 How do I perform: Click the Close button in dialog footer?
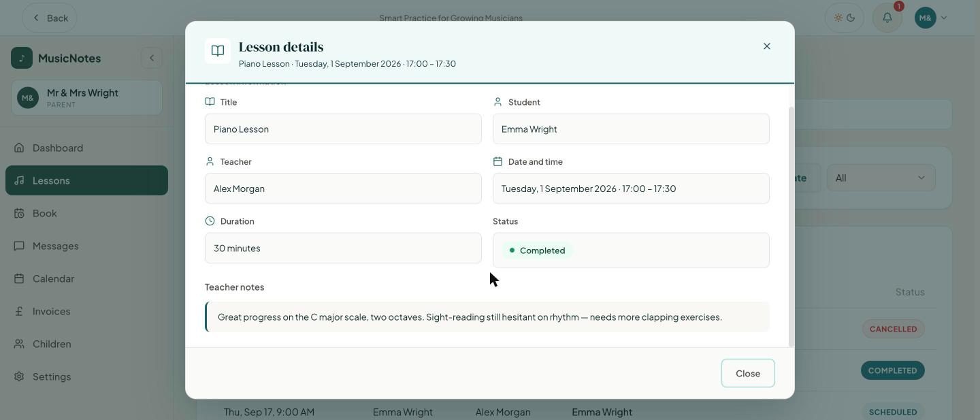748,373
